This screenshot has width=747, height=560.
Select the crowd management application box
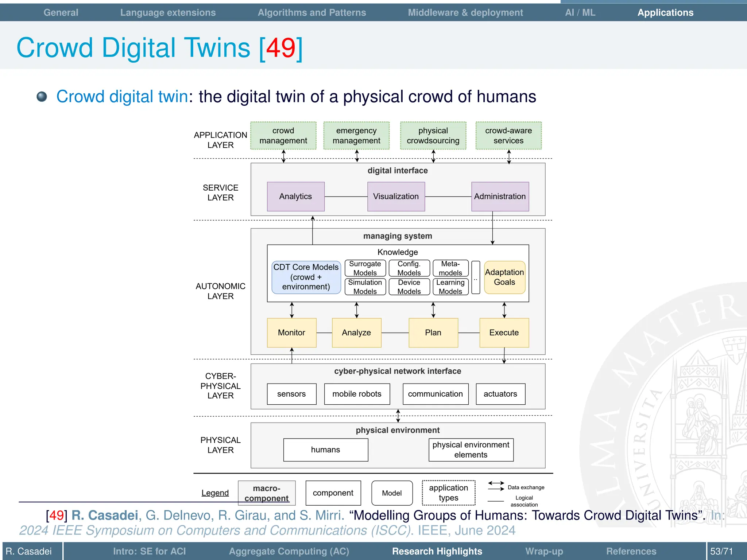click(283, 136)
